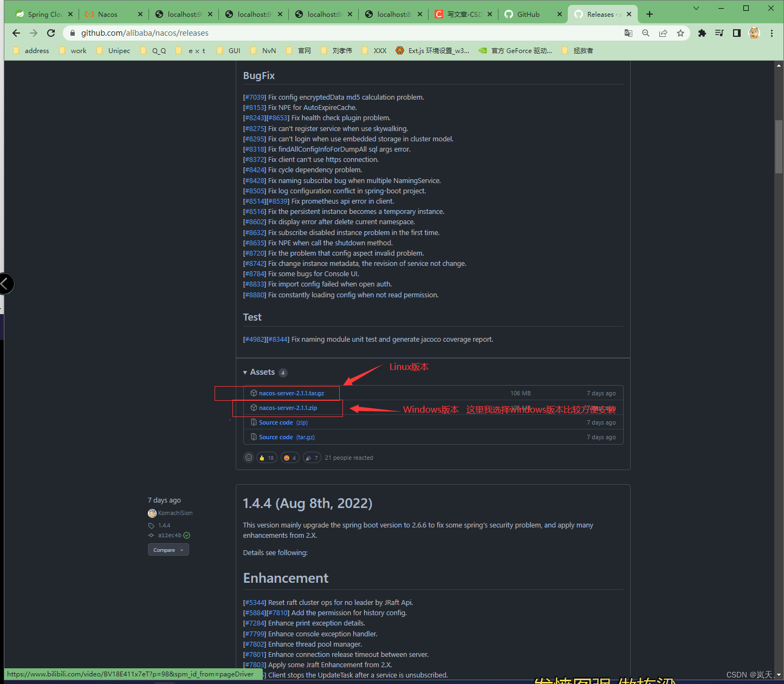Download nacos-server-2.1.1.tar.gz
Screen dimensions: 784x684
click(291, 393)
